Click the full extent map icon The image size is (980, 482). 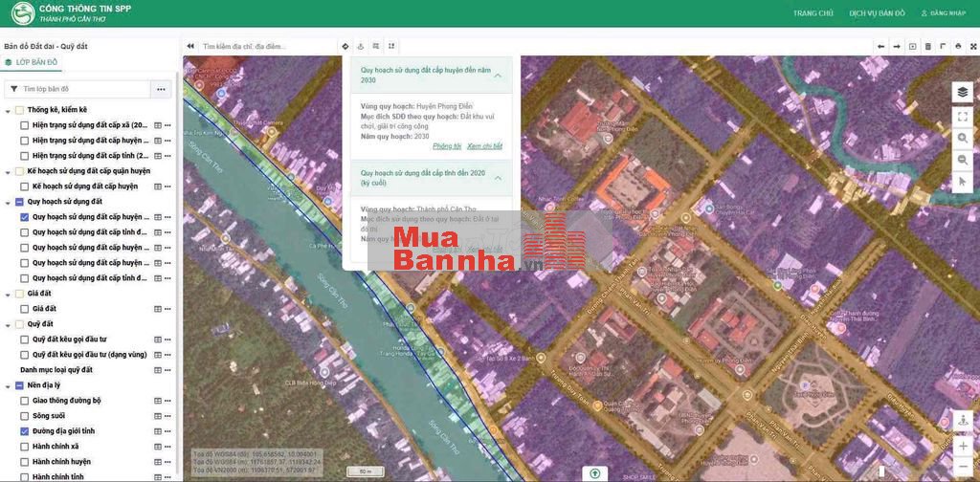point(962,116)
